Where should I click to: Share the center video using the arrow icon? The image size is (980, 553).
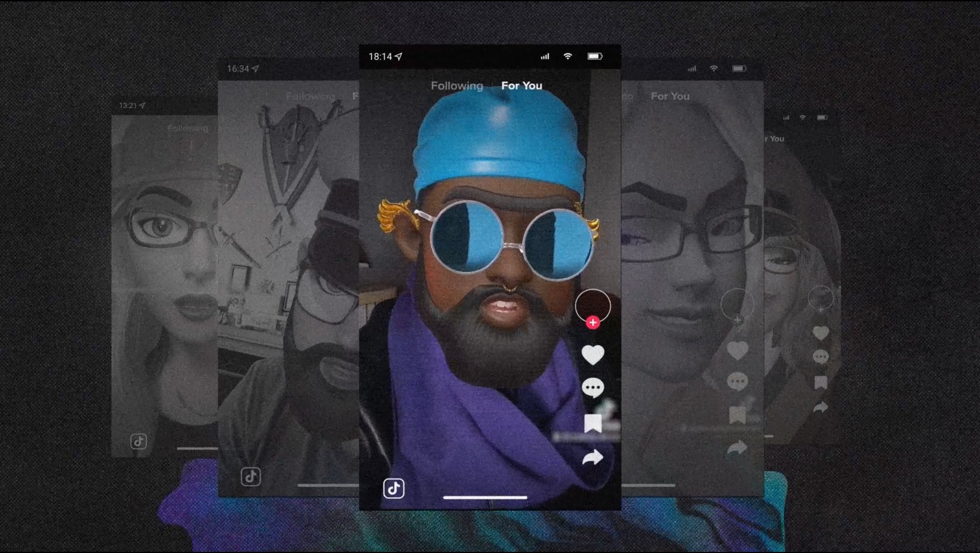tap(592, 457)
